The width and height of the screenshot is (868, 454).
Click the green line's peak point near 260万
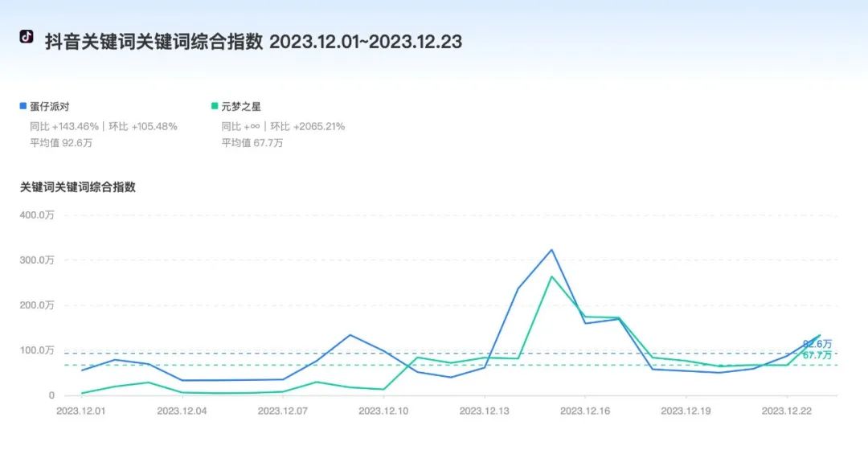[552, 276]
